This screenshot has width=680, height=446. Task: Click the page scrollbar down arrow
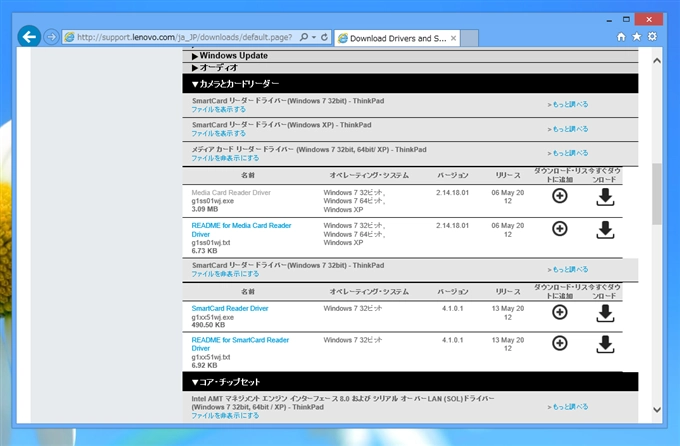(657, 410)
